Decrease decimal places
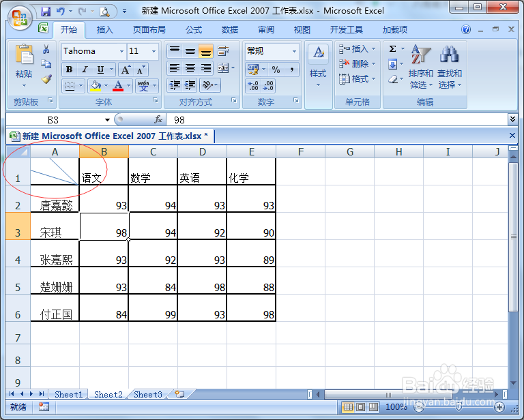The image size is (524, 420). point(268,85)
